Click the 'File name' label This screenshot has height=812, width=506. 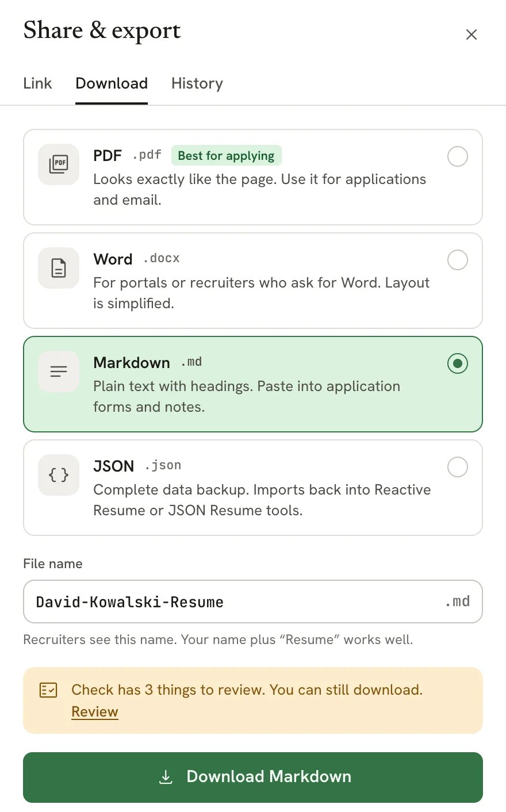click(53, 564)
